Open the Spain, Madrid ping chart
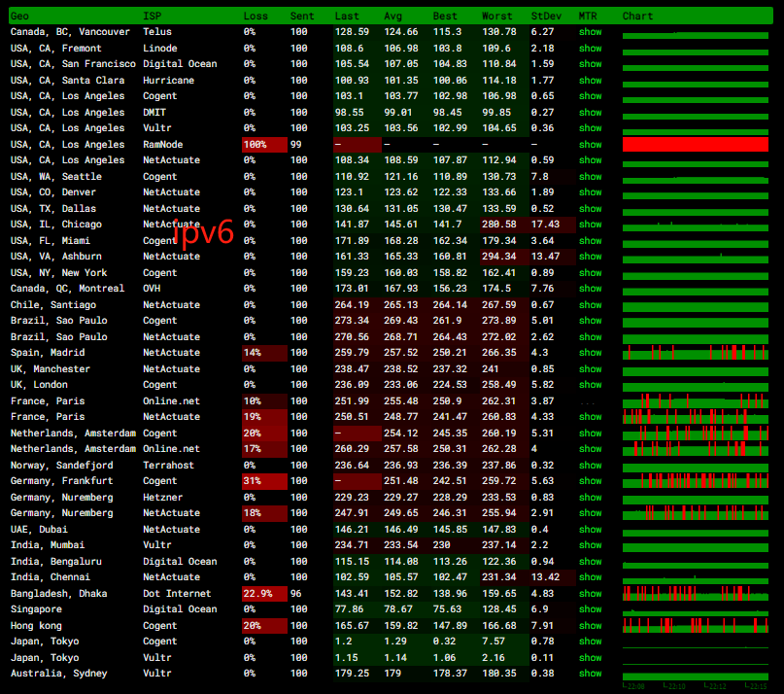The image size is (784, 694). click(696, 353)
